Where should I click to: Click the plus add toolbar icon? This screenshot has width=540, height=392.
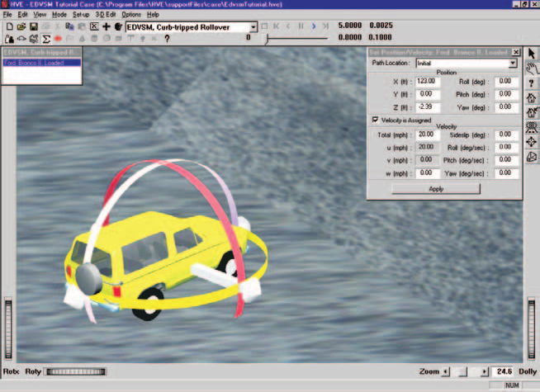(x=107, y=26)
